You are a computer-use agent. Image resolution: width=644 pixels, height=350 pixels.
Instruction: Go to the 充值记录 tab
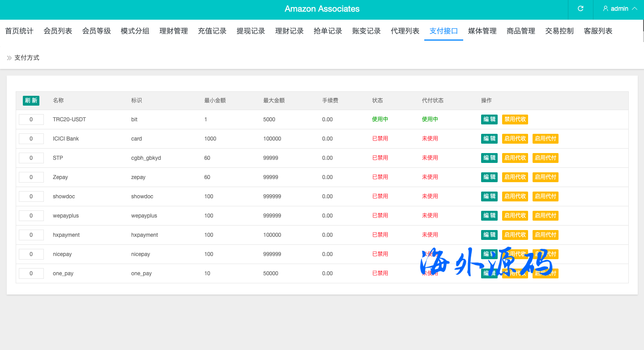tap(212, 31)
